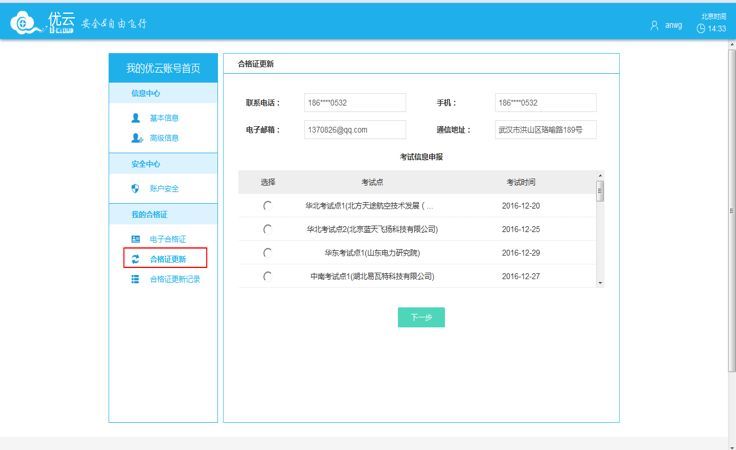Click the user avatar icon beside anwg
Viewport: 736px width, 450px height.
(654, 25)
